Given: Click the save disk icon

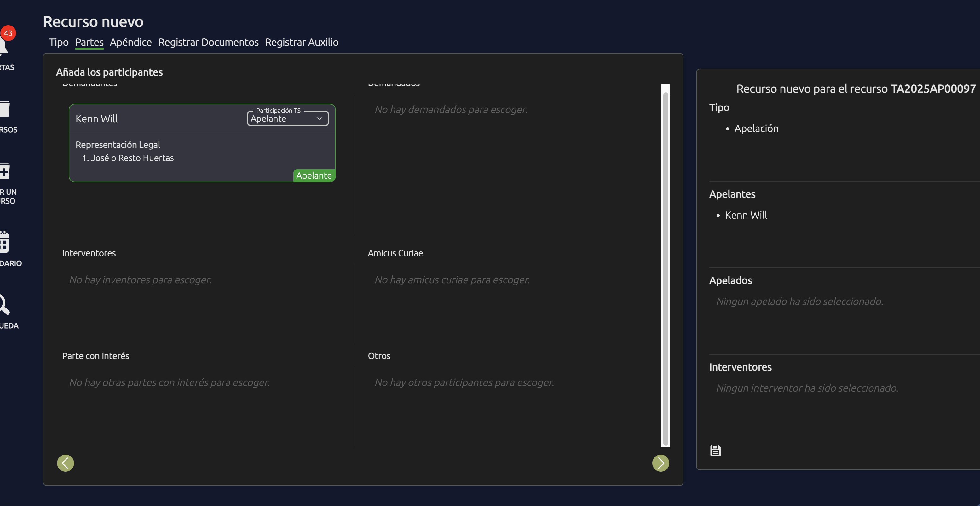Looking at the screenshot, I should point(715,451).
